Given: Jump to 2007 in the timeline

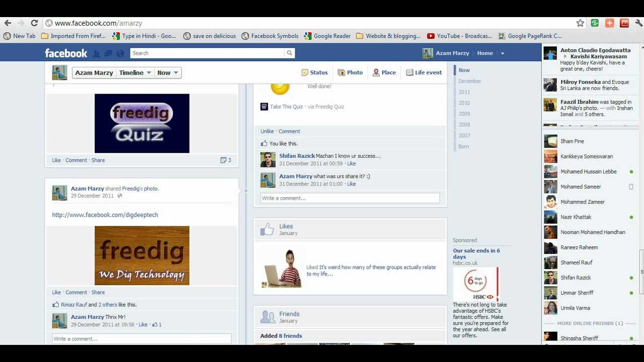Looking at the screenshot, I should pos(464,136).
